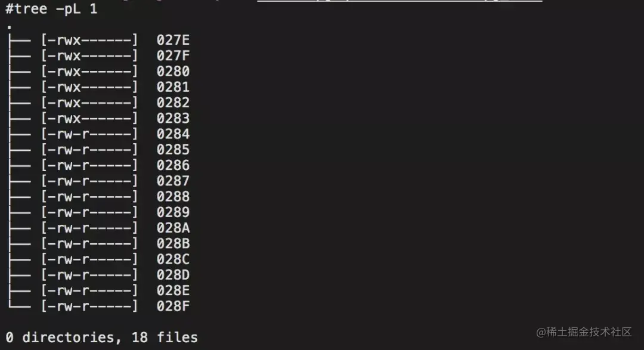The image size is (644, 350).
Task: Select file 0287 in listing
Action: click(173, 181)
